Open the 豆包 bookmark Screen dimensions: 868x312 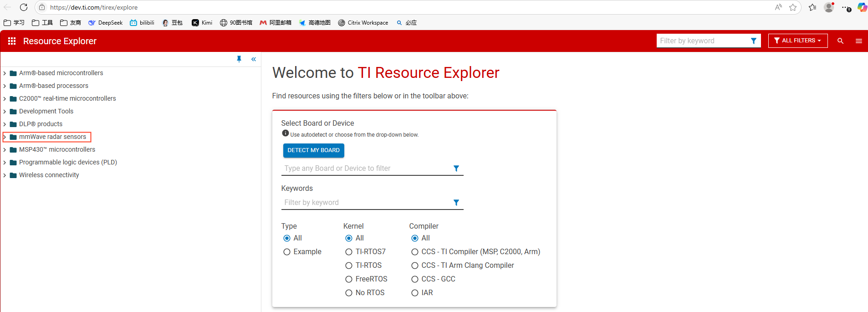pos(172,23)
